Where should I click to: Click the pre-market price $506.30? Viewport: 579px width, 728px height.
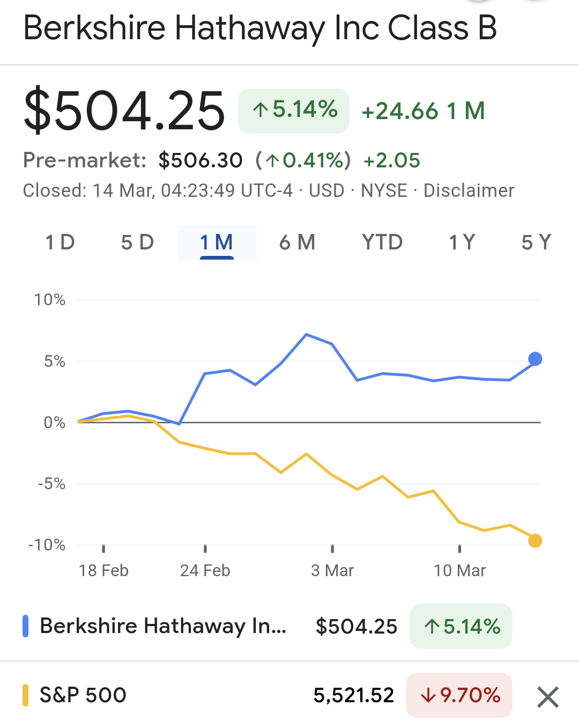point(201,160)
